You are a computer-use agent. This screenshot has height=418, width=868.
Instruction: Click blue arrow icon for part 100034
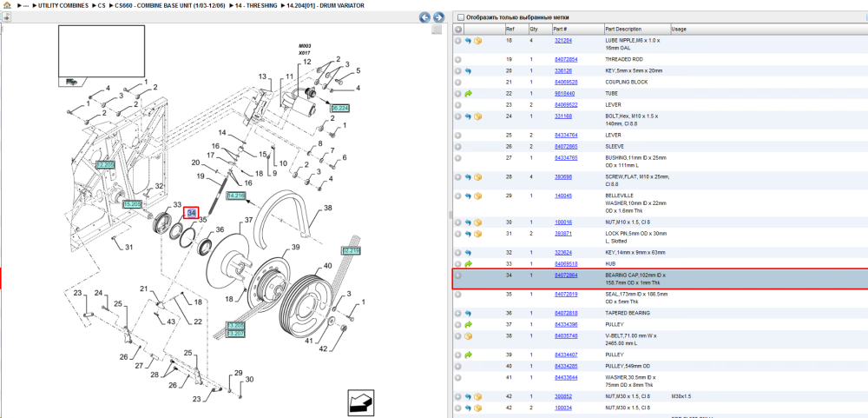pos(468,408)
